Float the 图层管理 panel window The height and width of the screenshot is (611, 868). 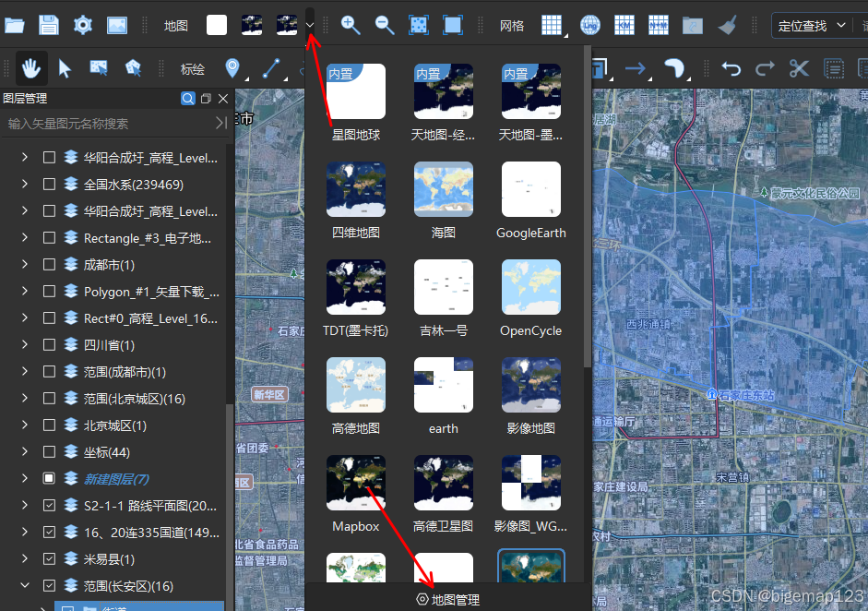[x=206, y=99]
